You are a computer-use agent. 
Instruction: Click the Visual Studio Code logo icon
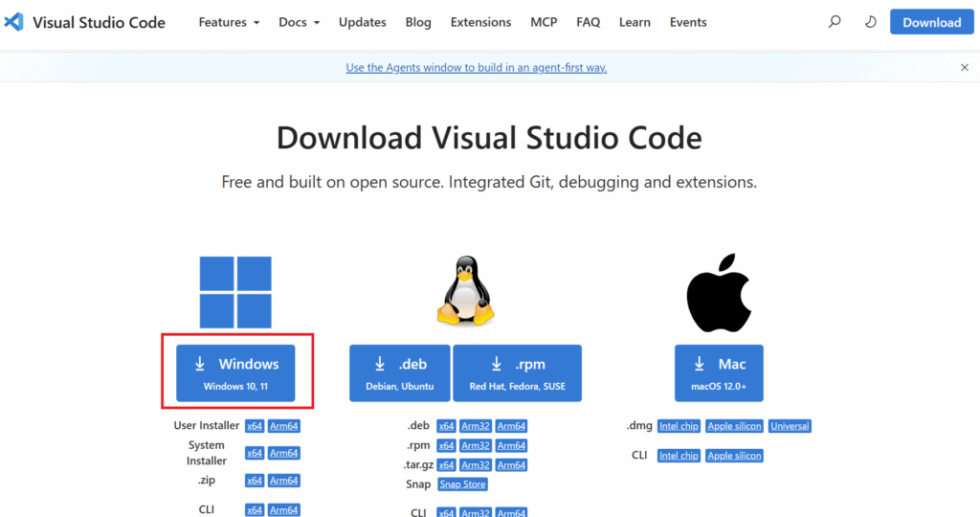click(13, 22)
